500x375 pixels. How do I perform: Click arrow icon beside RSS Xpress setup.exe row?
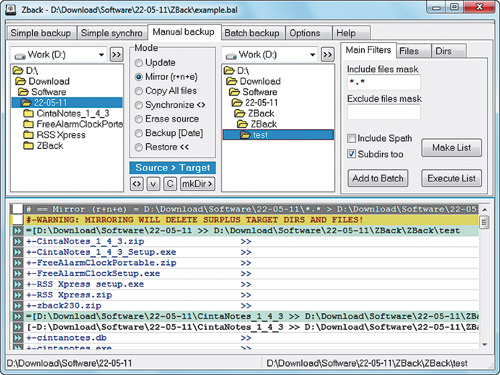tap(17, 284)
